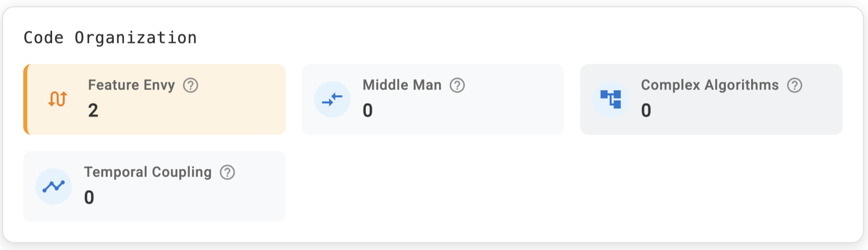Show the help info for Complex Algorithms
The height and width of the screenshot is (250, 868).
(795, 85)
